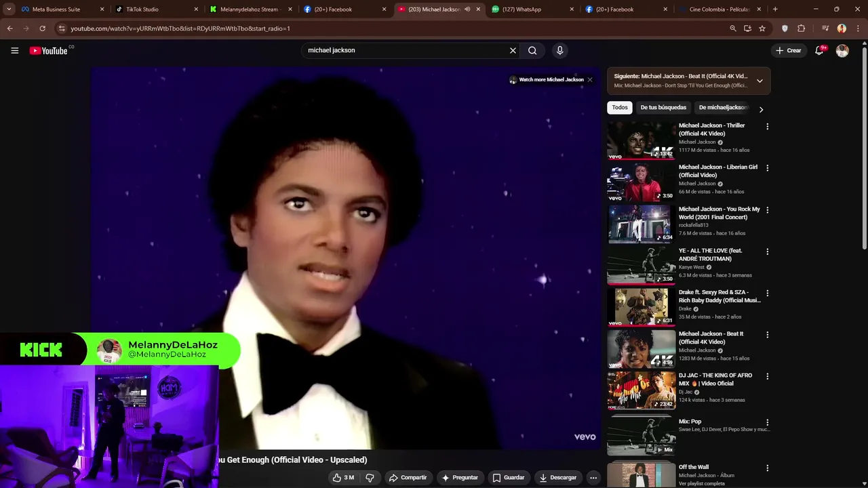The height and width of the screenshot is (488, 868).
Task: Reload the page in browser toolbar
Action: (x=42, y=28)
